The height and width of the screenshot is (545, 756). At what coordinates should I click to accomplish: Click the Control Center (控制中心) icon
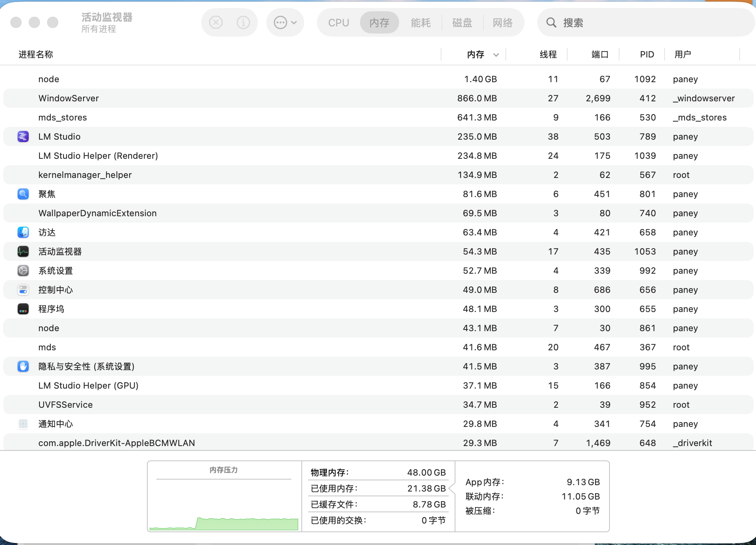coord(23,290)
